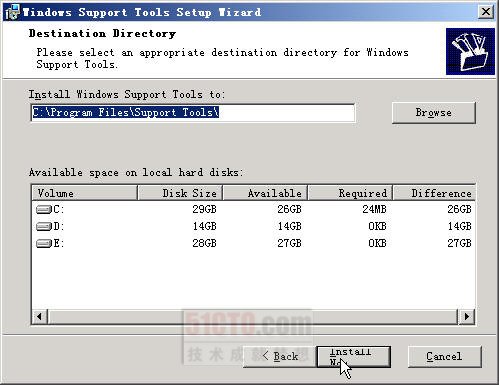Click the install path text field
The image size is (499, 385).
pos(193,113)
